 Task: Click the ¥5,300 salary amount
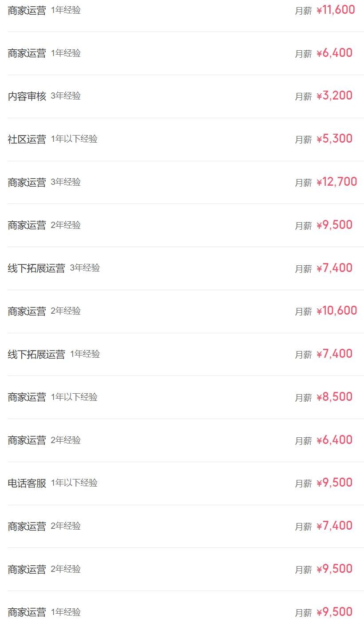click(x=334, y=139)
